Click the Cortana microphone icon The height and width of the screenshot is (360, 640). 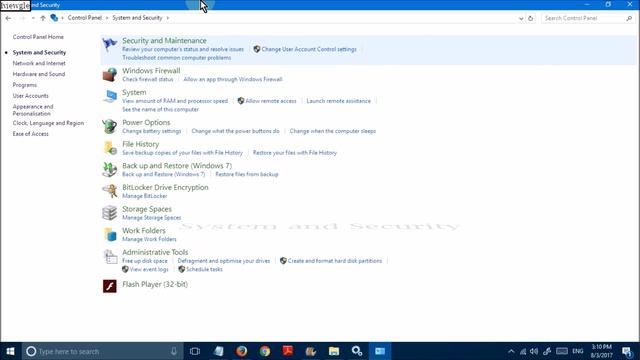pos(174,351)
